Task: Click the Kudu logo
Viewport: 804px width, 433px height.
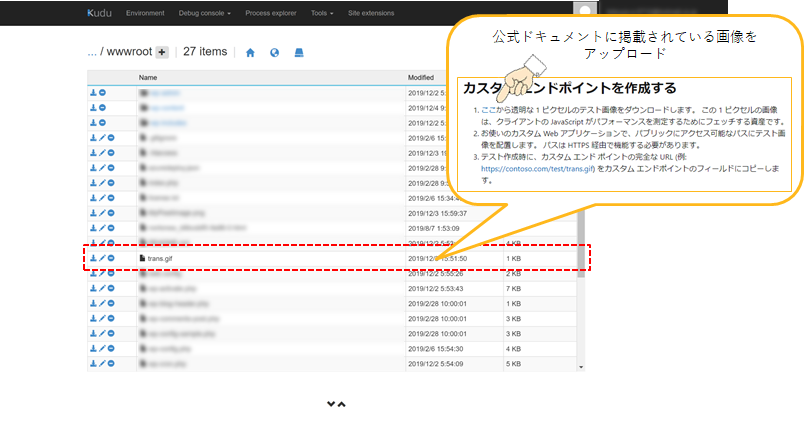Action: (x=99, y=13)
